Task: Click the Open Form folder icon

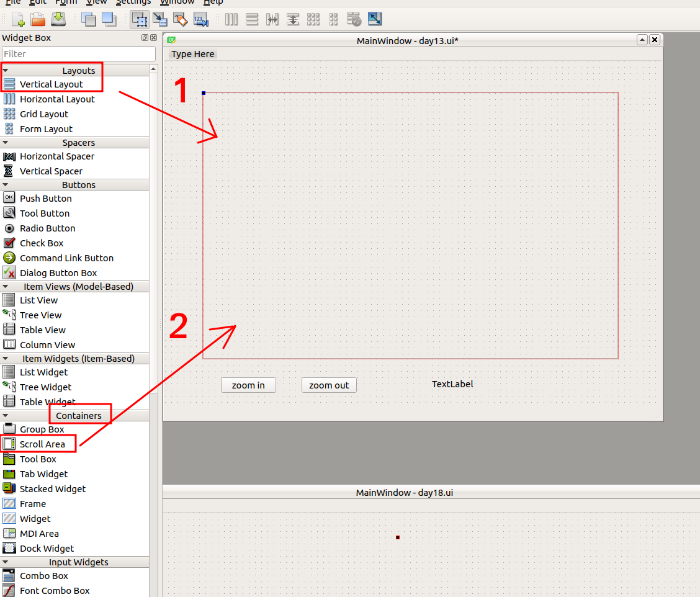Action: [x=38, y=19]
